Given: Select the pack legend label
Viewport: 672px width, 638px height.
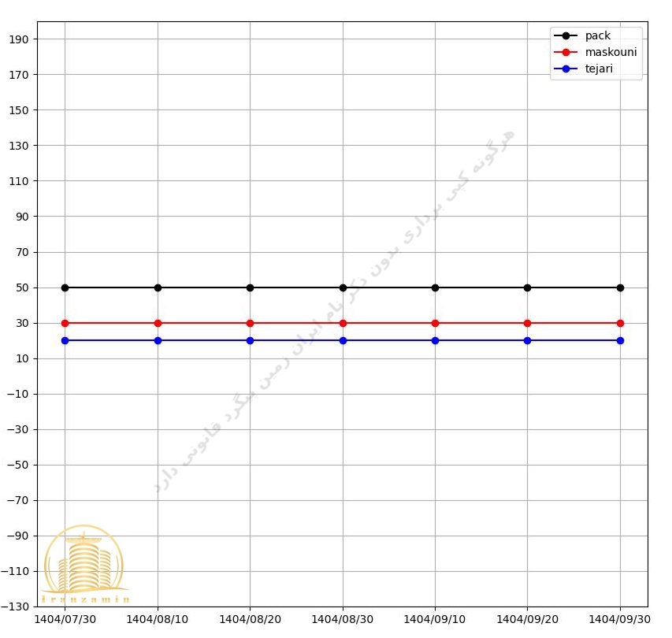Looking at the screenshot, I should [x=597, y=35].
